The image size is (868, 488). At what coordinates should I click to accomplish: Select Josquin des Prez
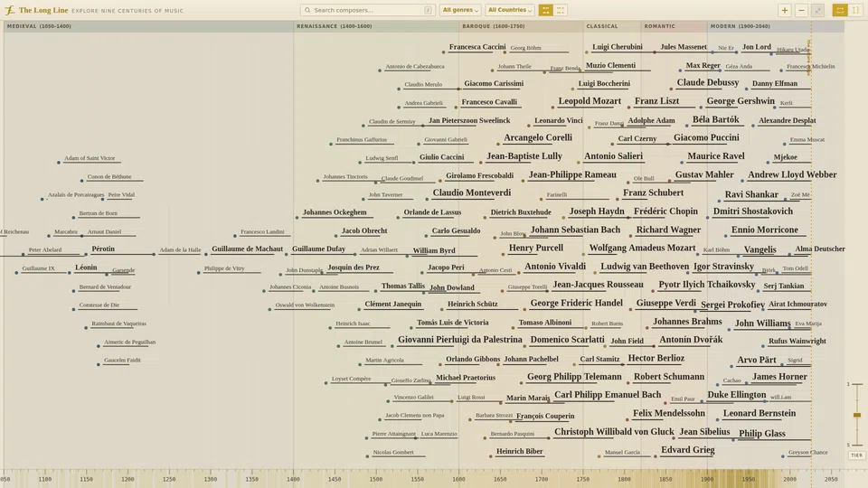pyautogui.click(x=354, y=267)
